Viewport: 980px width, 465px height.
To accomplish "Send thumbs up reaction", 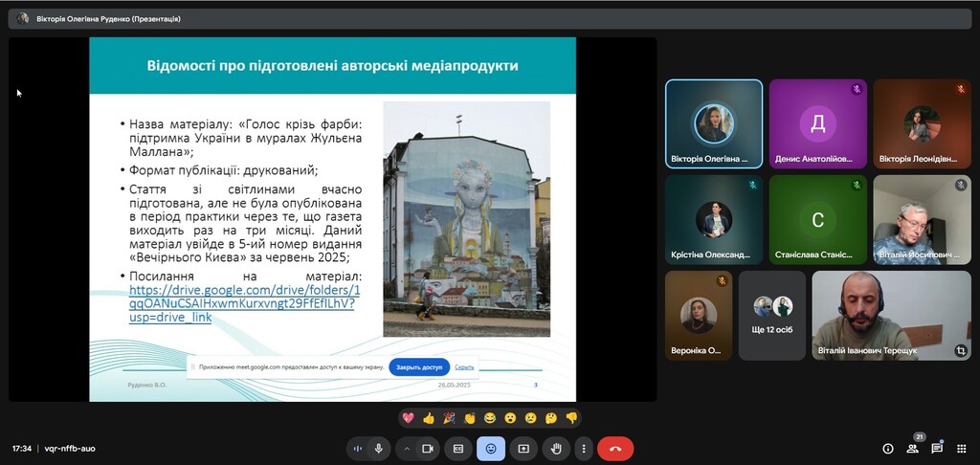I will 429,418.
